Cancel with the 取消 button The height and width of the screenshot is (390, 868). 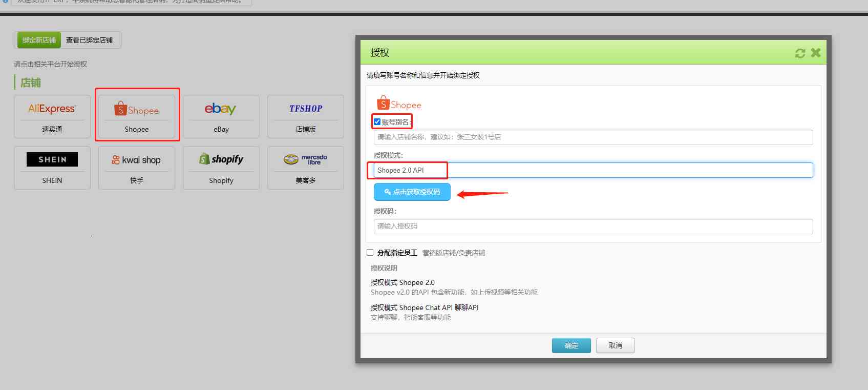616,345
